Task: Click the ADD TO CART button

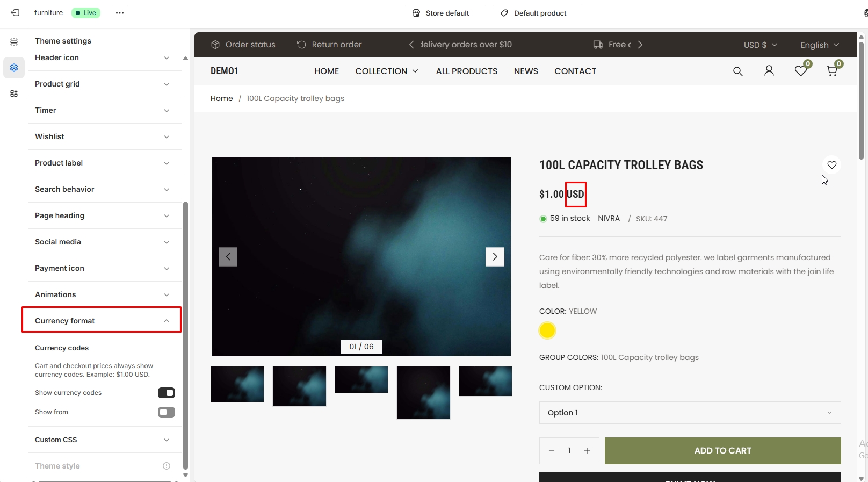Action: tap(722, 451)
